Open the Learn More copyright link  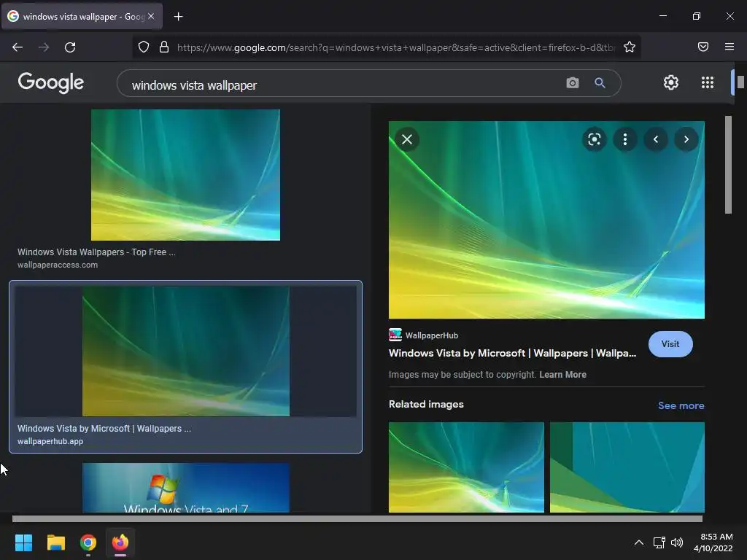(x=562, y=375)
